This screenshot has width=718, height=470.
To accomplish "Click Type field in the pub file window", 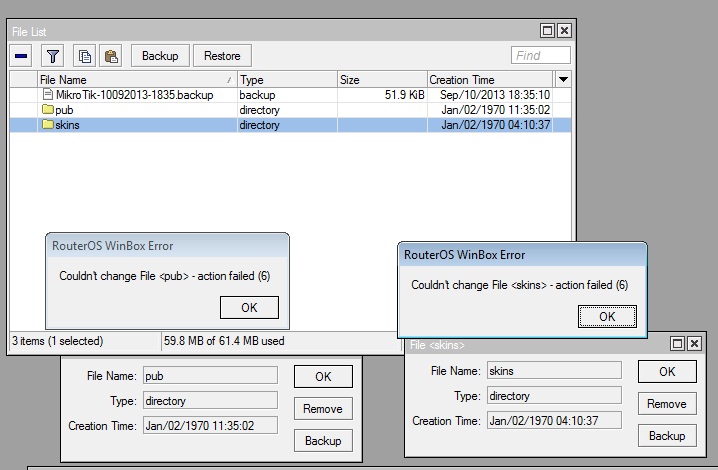I will (x=210, y=400).
